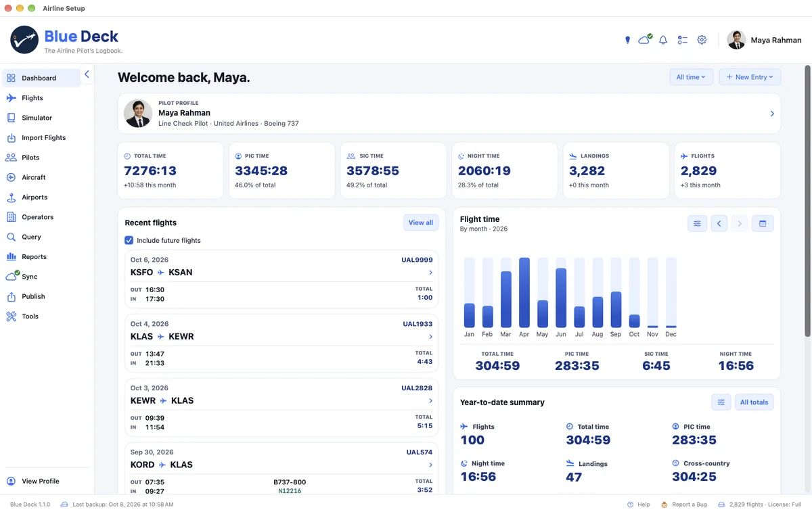
Task: Click the Operators building icon in sidebar
Action: (11, 217)
